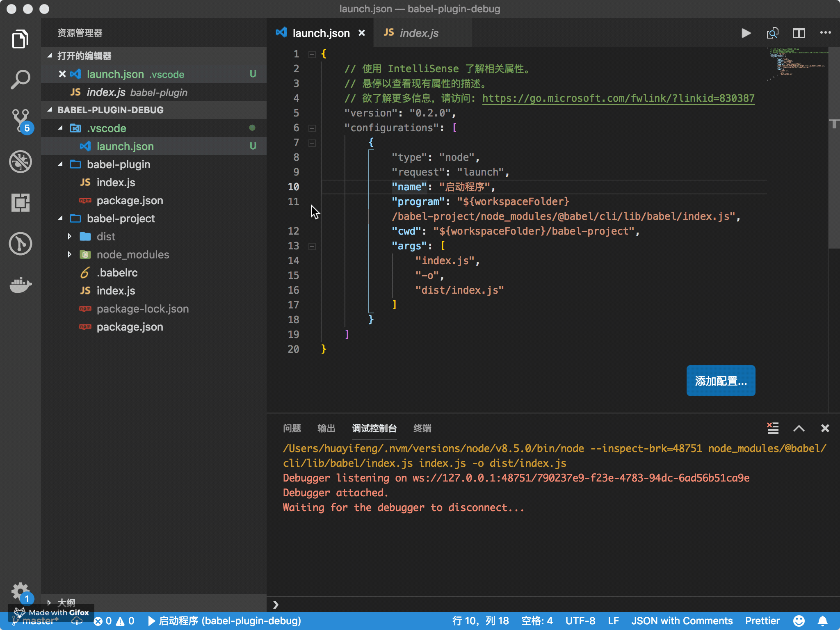Fold the args array at line 13
This screenshot has width=840, height=630.
click(x=312, y=246)
